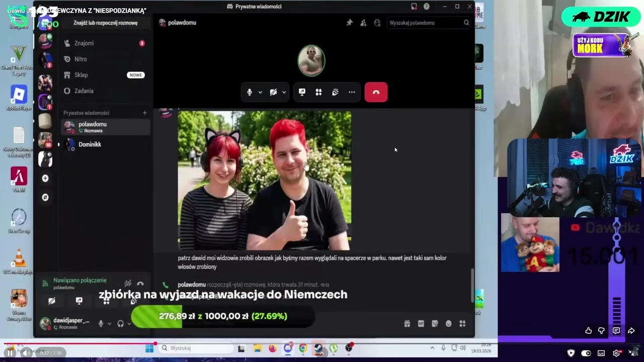Hang up with the red disconnect button
Image resolution: width=644 pixels, height=362 pixels.
(376, 92)
